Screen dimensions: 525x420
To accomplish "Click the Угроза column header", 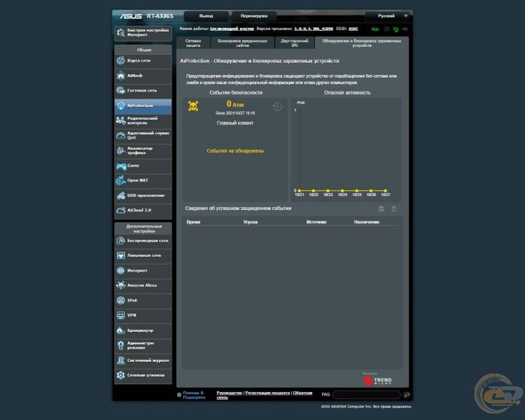I will point(251,222).
